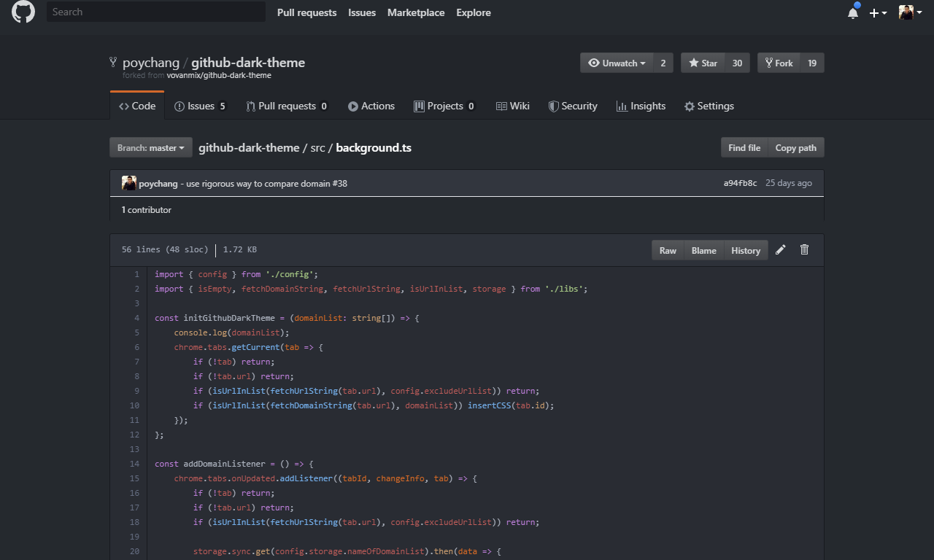Open the GitHub home logo

[23, 12]
